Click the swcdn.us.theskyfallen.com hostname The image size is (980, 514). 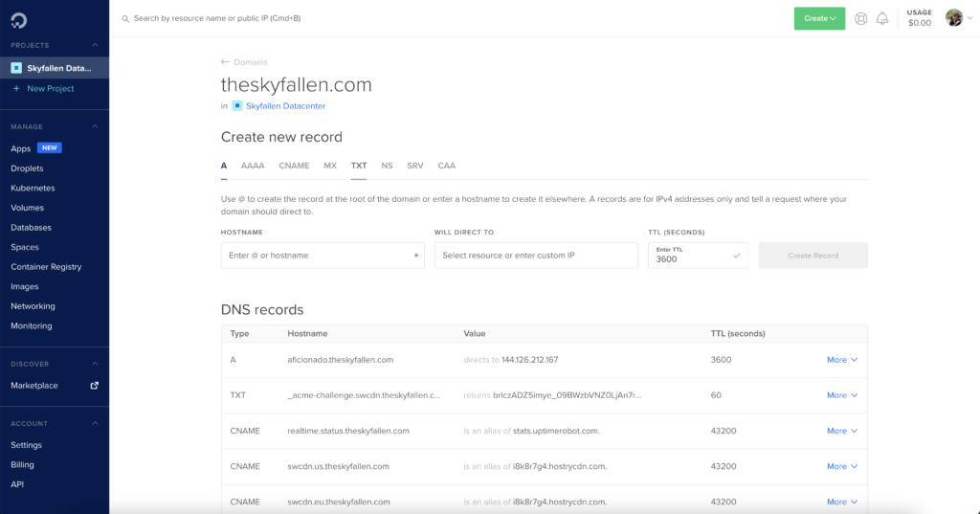pos(338,466)
